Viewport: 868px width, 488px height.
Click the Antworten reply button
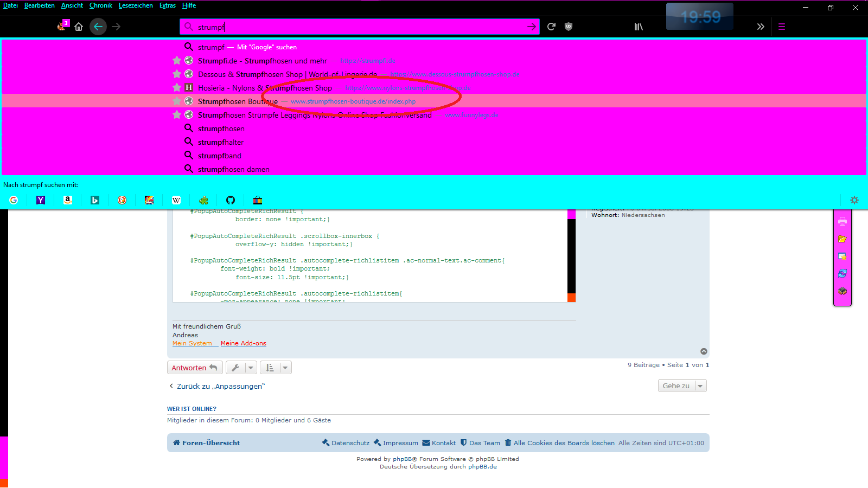(x=195, y=368)
